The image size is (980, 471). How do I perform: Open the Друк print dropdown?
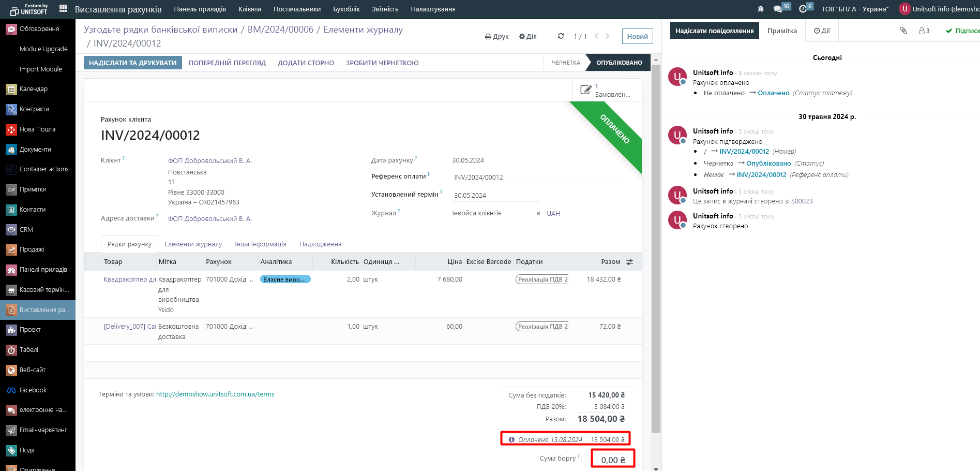(496, 37)
